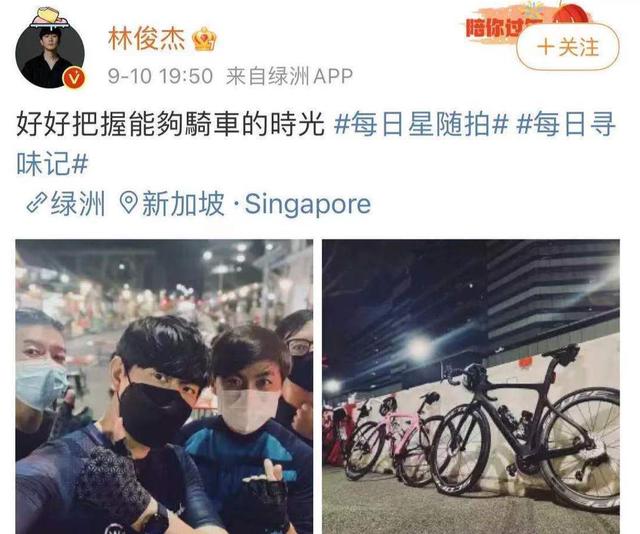Follow the user with +关注 button
640x534 pixels.
[x=568, y=47]
